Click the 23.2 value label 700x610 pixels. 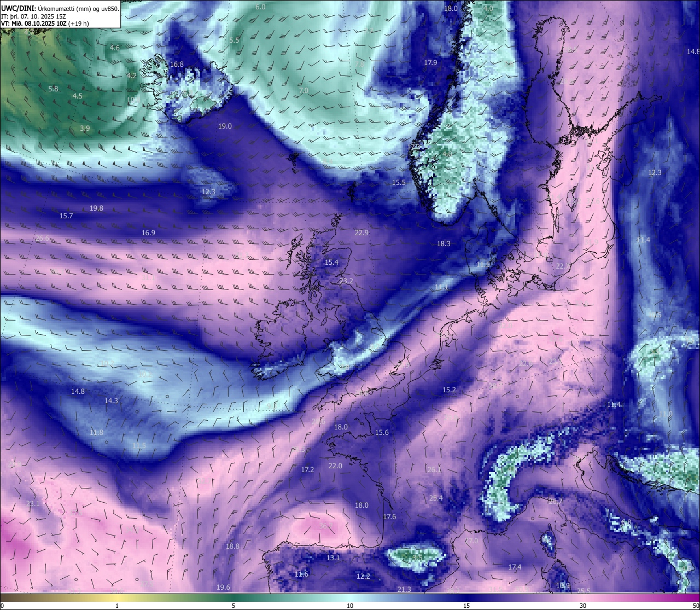click(x=346, y=281)
